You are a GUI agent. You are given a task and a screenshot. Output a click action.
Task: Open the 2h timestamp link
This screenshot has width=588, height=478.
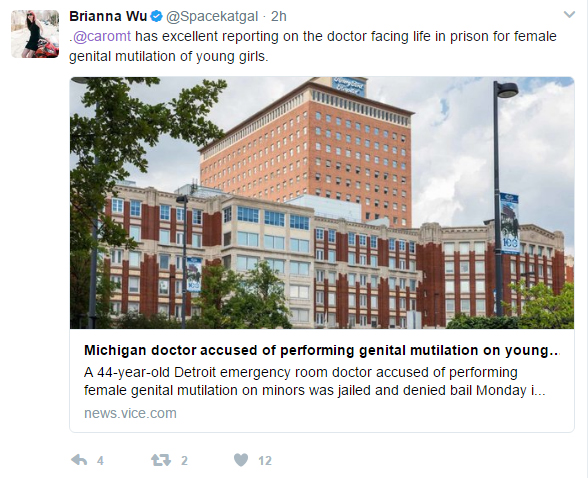(279, 16)
